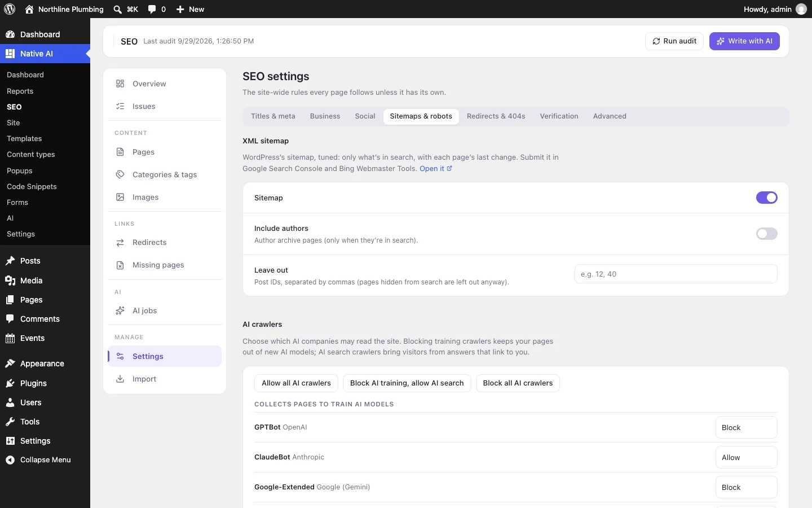Screen dimensions: 812x508
Task: Enable the Include authors toggle
Action: 766,234
